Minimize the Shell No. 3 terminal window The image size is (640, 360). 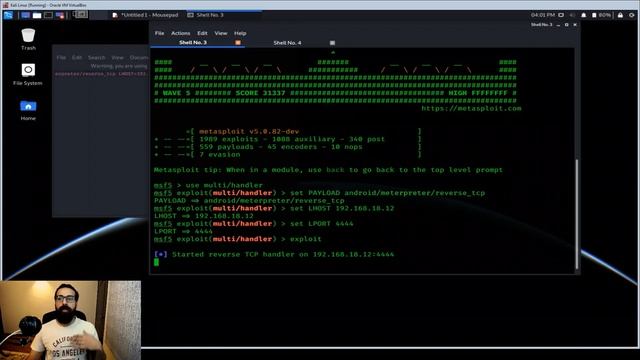(x=558, y=25)
